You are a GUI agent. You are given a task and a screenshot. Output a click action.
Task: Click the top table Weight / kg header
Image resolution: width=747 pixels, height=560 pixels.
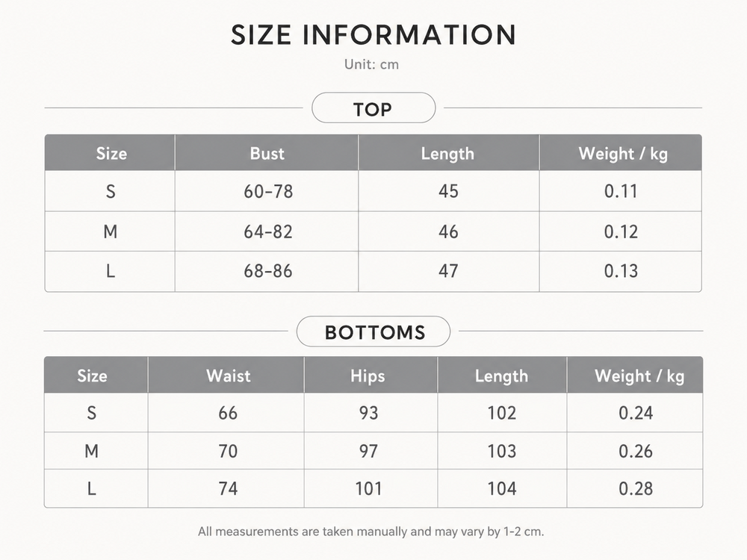[x=623, y=153]
